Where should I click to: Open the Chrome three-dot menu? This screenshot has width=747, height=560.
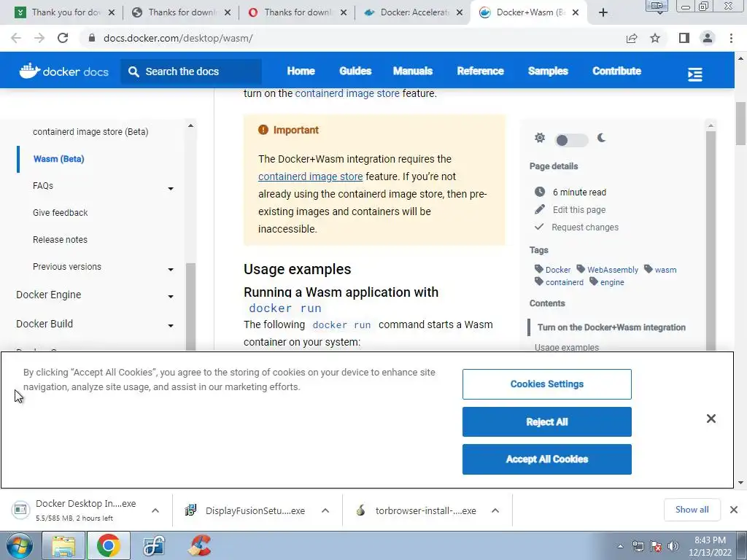point(731,38)
